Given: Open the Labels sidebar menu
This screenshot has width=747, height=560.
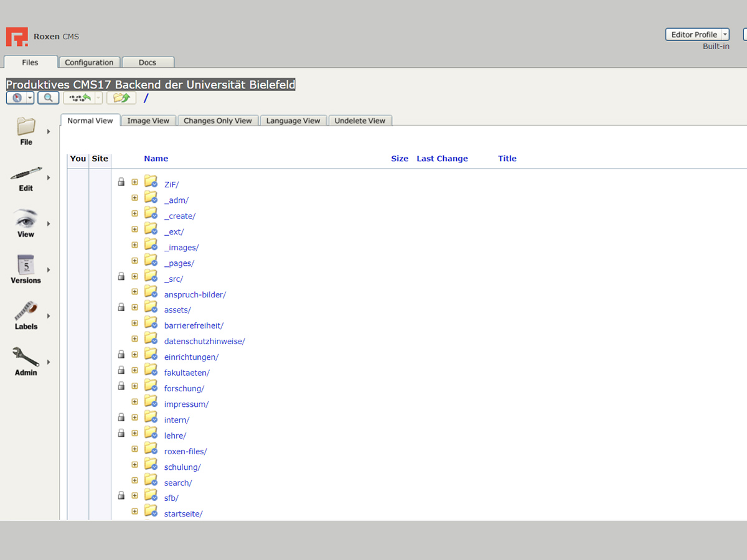Looking at the screenshot, I should click(x=26, y=315).
